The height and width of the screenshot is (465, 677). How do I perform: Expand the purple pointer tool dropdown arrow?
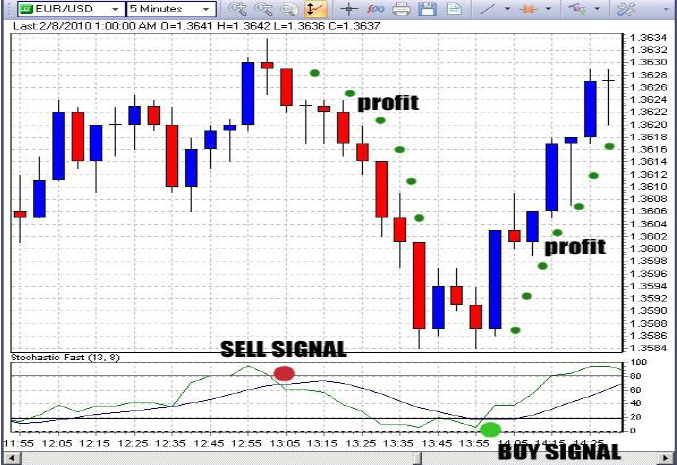[597, 9]
